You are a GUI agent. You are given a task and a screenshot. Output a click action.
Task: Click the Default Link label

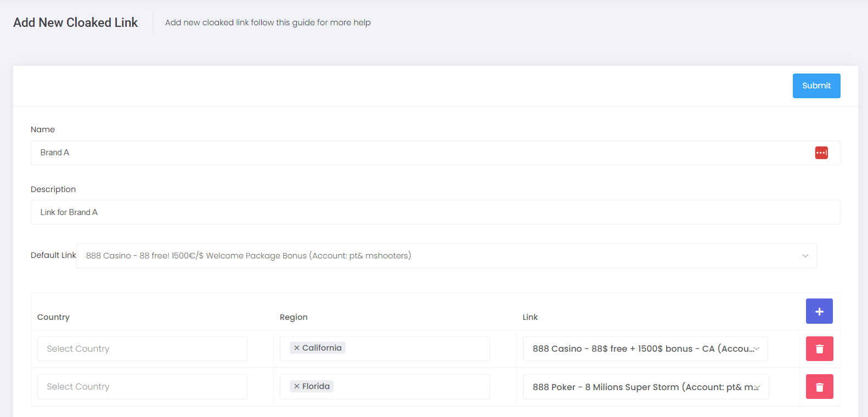pyautogui.click(x=53, y=255)
